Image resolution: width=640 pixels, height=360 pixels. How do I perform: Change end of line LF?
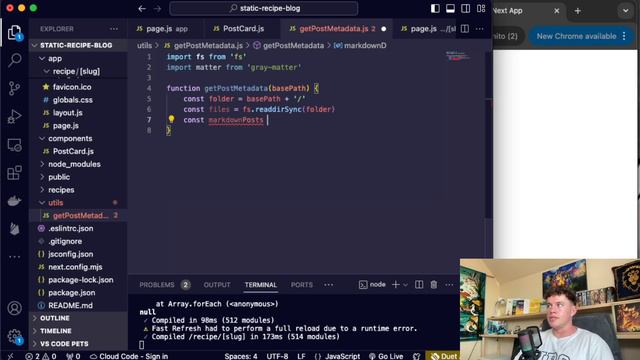[x=301, y=356]
